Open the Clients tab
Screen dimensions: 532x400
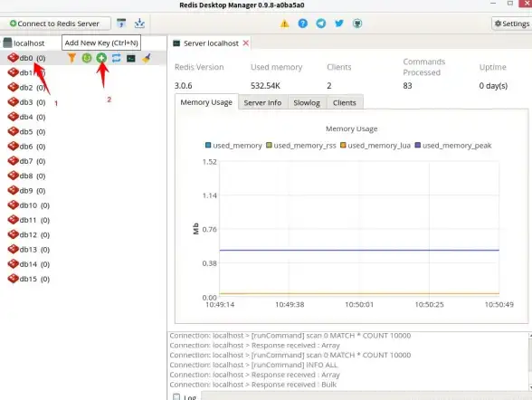345,102
